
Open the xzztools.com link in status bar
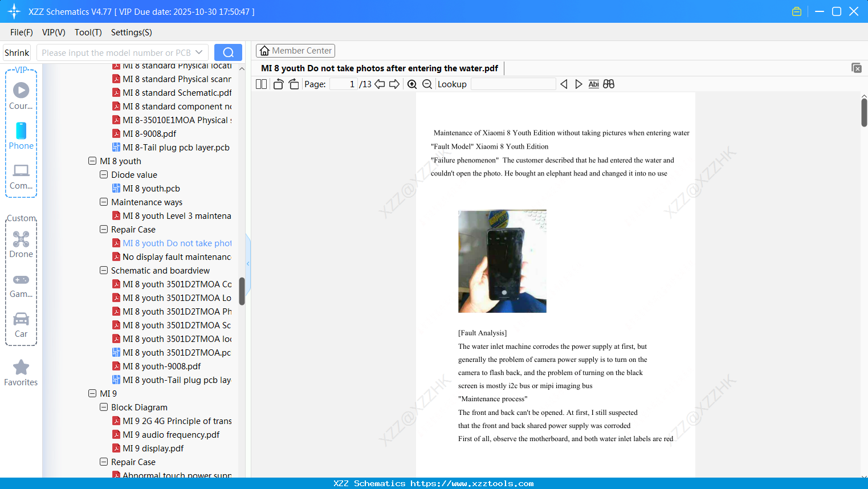pyautogui.click(x=472, y=484)
